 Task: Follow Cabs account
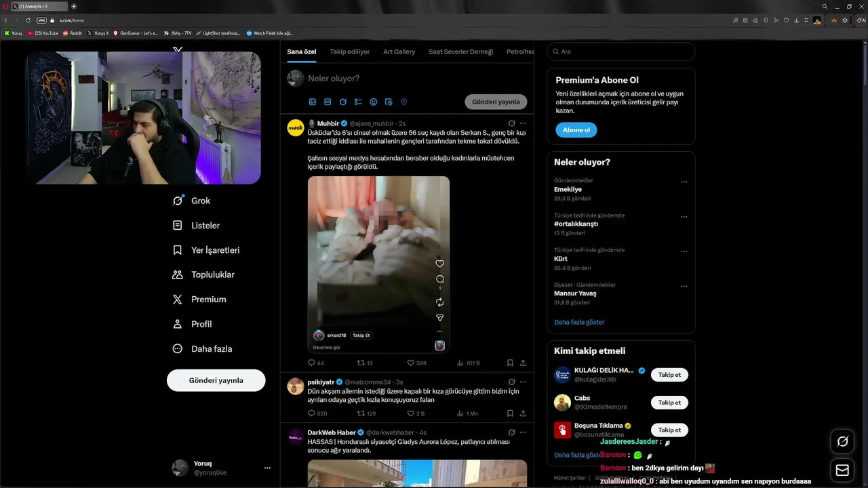point(669,402)
